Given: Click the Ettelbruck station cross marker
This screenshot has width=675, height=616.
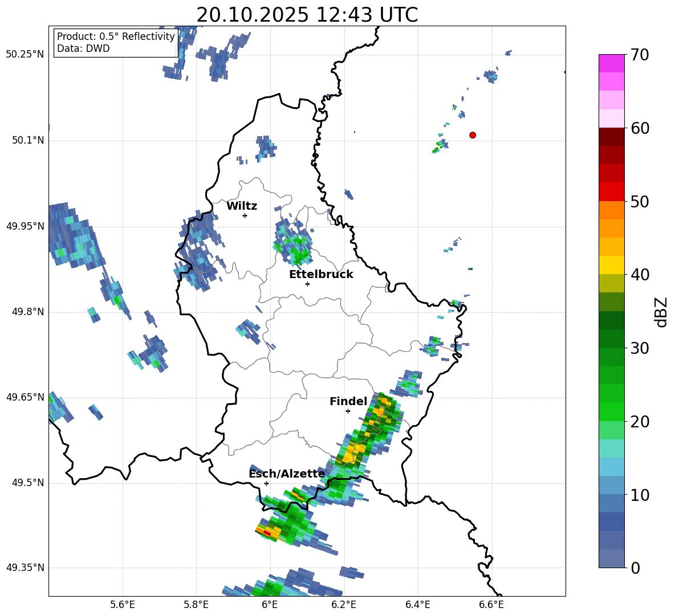Looking at the screenshot, I should (x=307, y=284).
